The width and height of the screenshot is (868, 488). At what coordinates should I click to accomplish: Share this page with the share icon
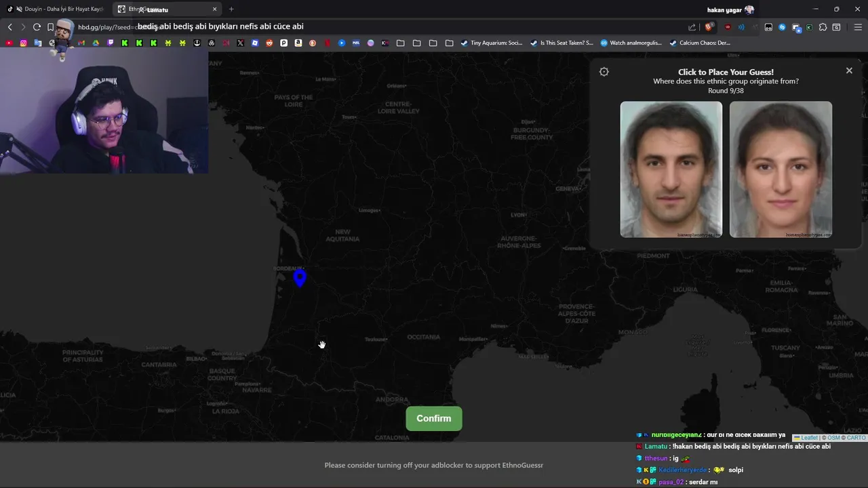tap(692, 27)
